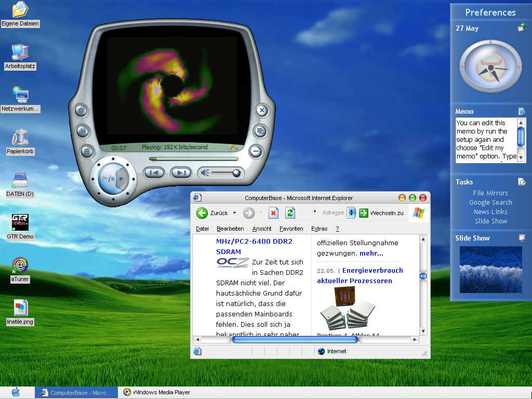
Task: Click the IE vertical scroll down arrow
Action: pos(423,331)
